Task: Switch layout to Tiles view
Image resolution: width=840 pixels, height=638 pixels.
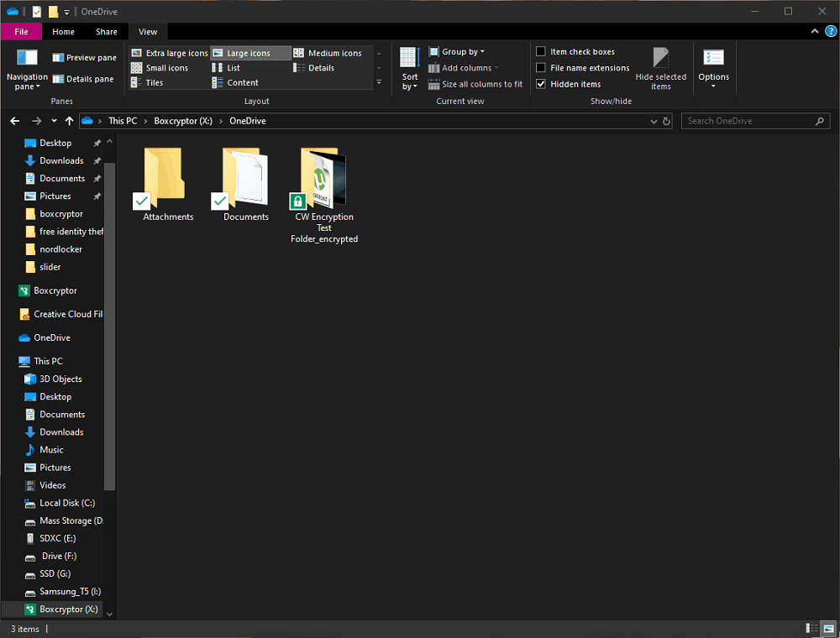Action: click(x=147, y=82)
